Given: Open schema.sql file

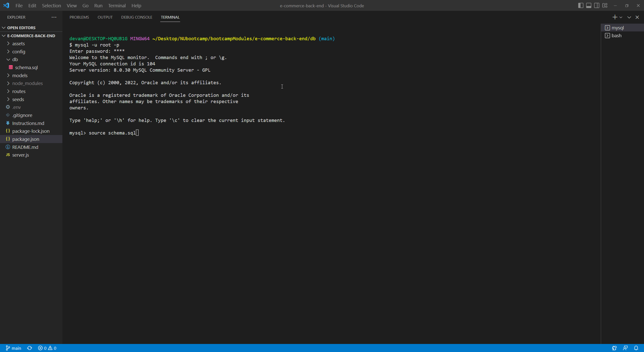Looking at the screenshot, I should click(x=26, y=67).
